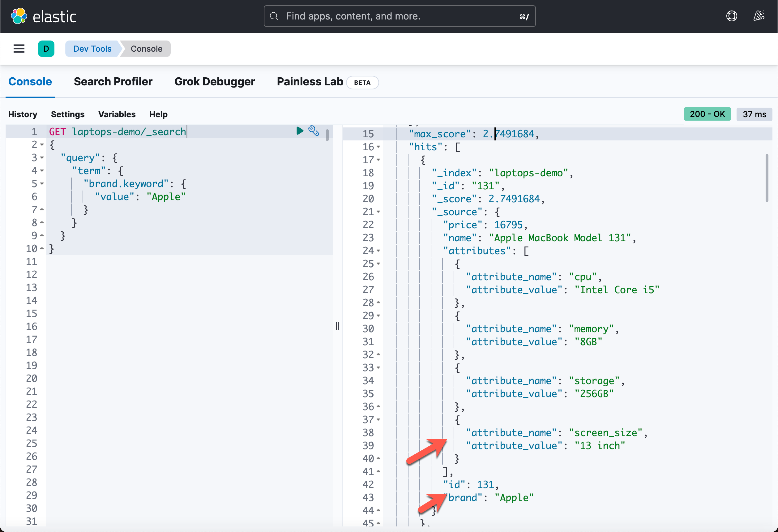Click the Elastic logo icon top left
This screenshot has height=532, width=778.
[x=18, y=16]
